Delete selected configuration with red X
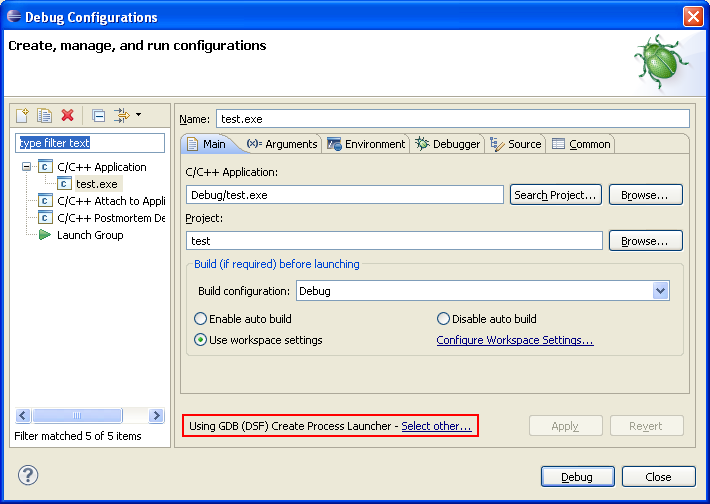The height and width of the screenshot is (504, 710). click(x=67, y=115)
